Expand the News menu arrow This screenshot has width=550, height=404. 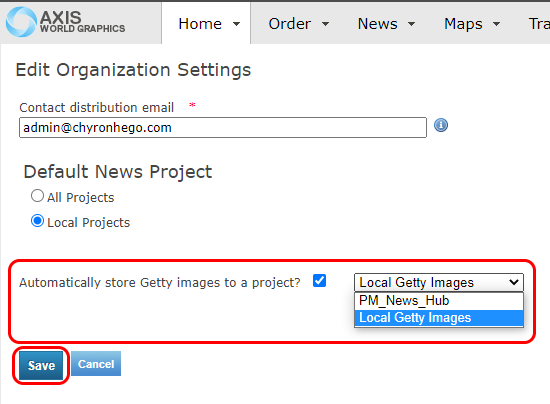[x=411, y=24]
